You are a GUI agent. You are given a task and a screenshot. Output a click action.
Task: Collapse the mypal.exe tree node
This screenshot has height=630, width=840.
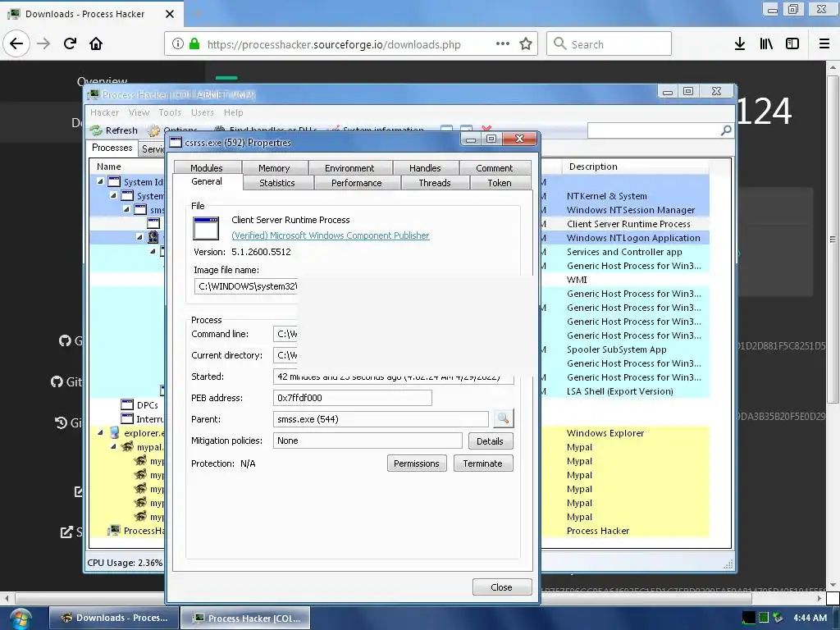coord(113,446)
